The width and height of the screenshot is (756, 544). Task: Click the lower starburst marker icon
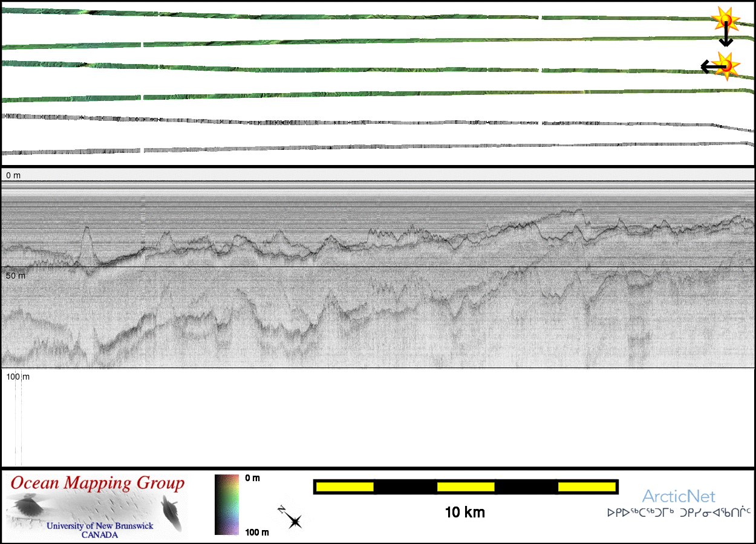tap(726, 65)
